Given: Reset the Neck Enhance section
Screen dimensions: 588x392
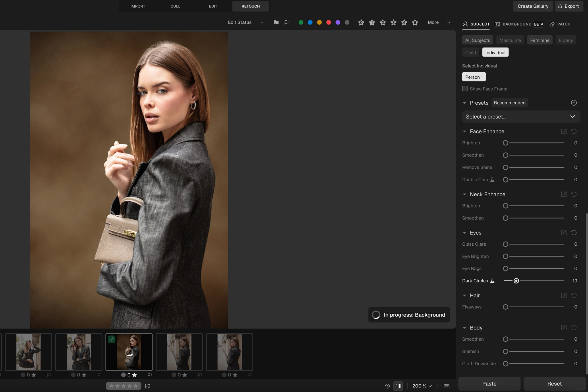Looking at the screenshot, I should point(574,194).
